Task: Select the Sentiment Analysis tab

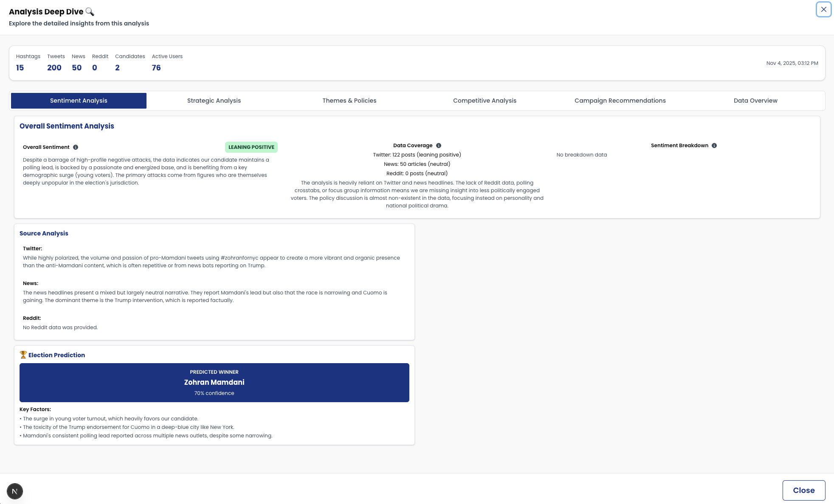Action: (79, 101)
